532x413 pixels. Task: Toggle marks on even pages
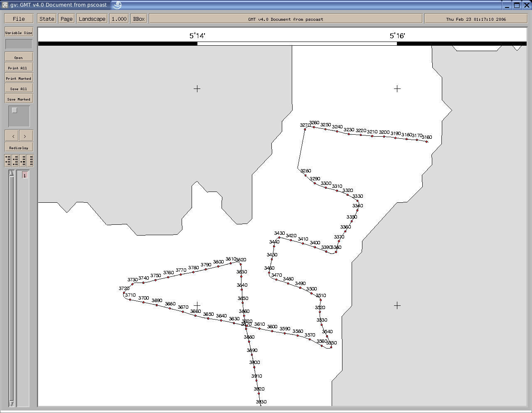(x=15, y=160)
